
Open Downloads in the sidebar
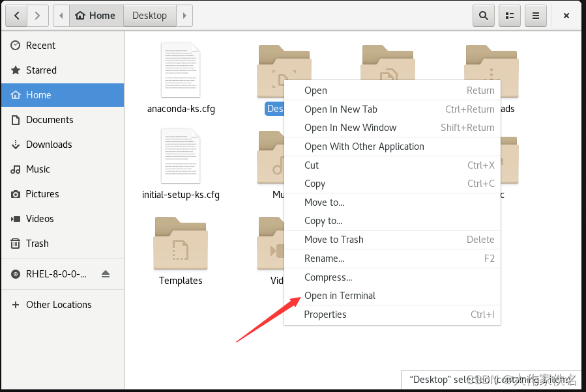click(63, 145)
